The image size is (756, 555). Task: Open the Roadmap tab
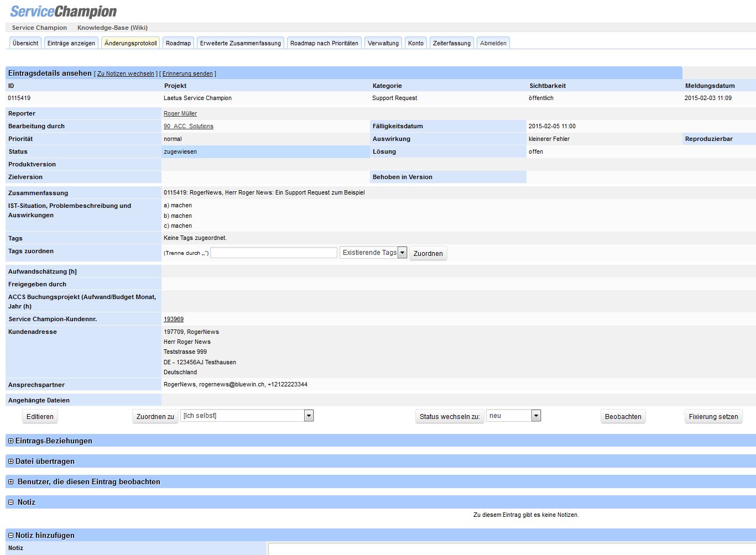pyautogui.click(x=178, y=43)
